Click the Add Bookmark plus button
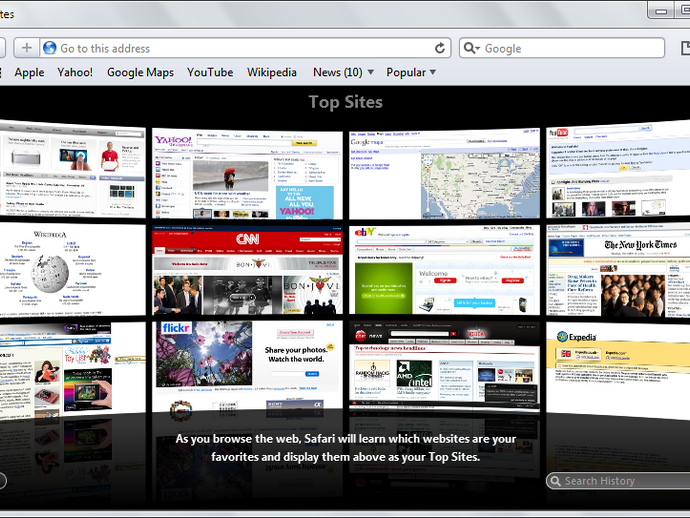 click(27, 48)
